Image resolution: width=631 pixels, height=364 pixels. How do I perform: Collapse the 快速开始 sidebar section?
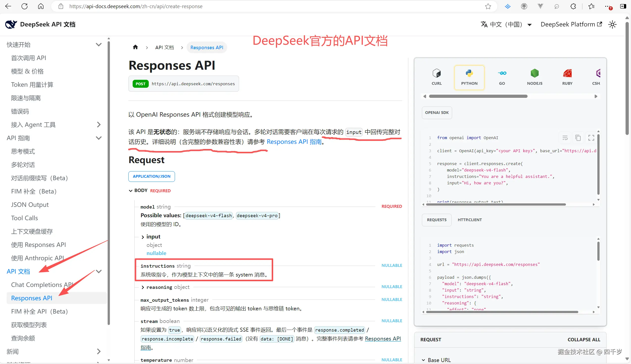pyautogui.click(x=99, y=44)
